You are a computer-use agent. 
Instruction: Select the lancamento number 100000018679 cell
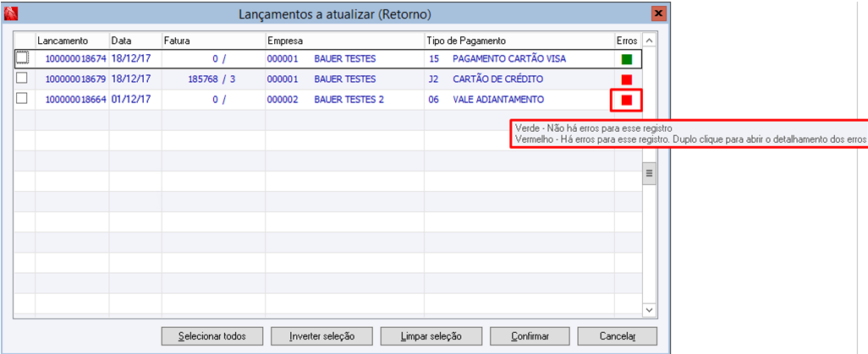click(72, 79)
